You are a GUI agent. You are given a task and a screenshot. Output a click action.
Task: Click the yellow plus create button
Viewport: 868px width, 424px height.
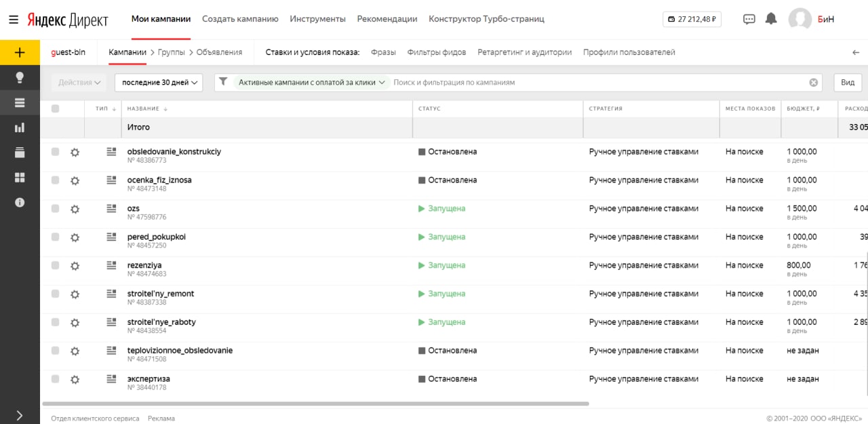20,52
